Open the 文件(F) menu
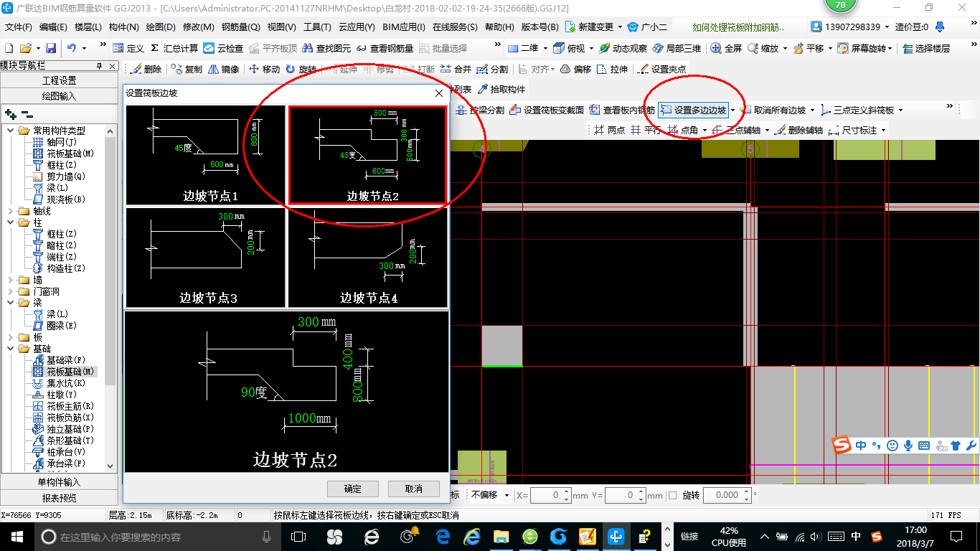Screen dimensions: 980x551 (19, 27)
